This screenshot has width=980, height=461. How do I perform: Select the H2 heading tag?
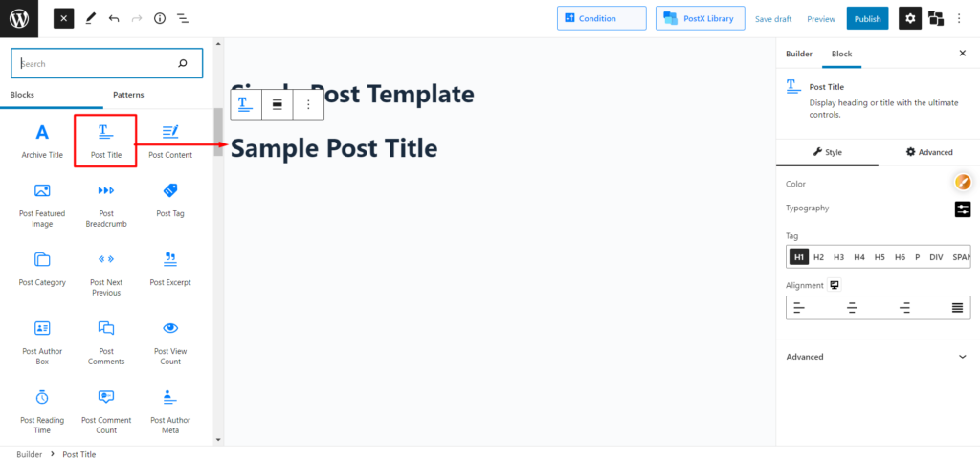point(818,256)
